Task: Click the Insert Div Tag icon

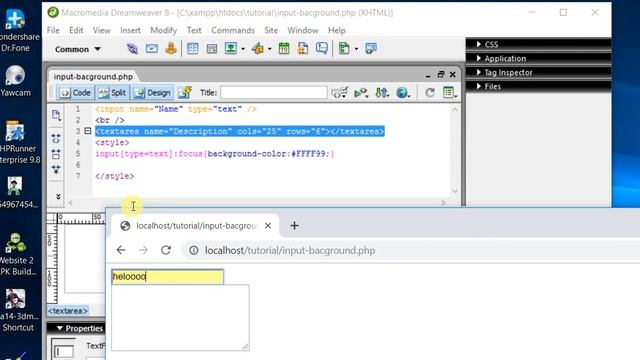Action: [212, 49]
